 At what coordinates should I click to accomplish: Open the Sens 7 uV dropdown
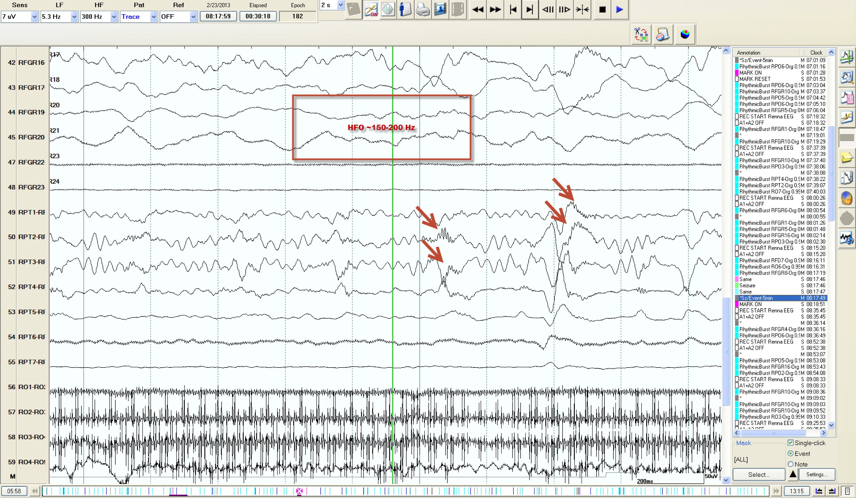(x=34, y=17)
